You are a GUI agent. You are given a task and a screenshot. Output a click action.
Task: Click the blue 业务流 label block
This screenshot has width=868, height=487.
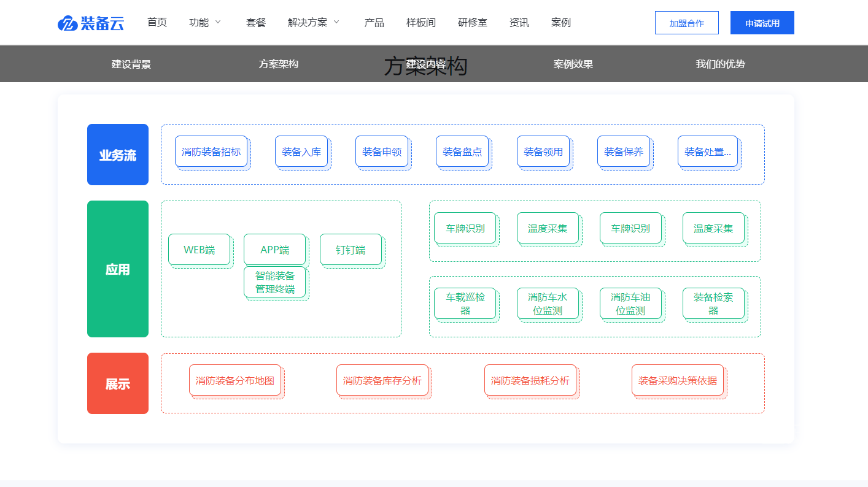pyautogui.click(x=118, y=155)
